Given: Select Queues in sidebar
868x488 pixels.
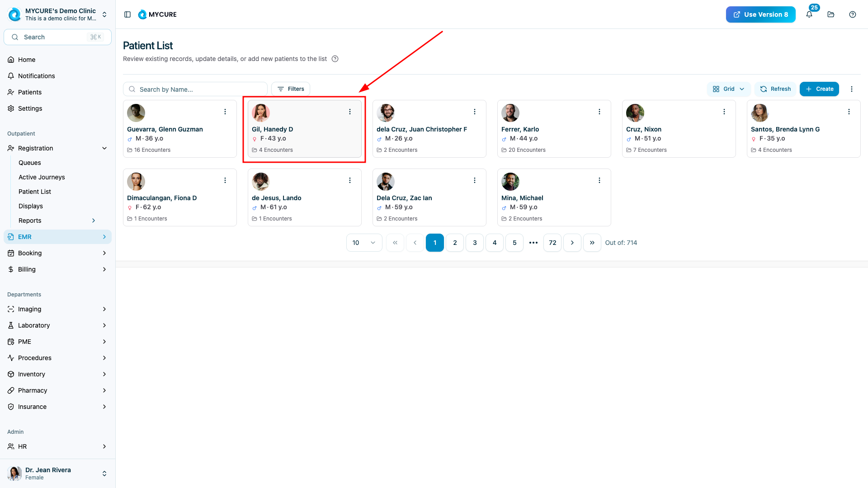Looking at the screenshot, I should [30, 163].
